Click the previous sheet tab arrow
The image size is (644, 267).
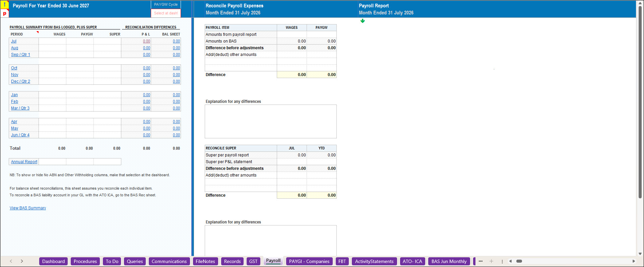[11, 261]
